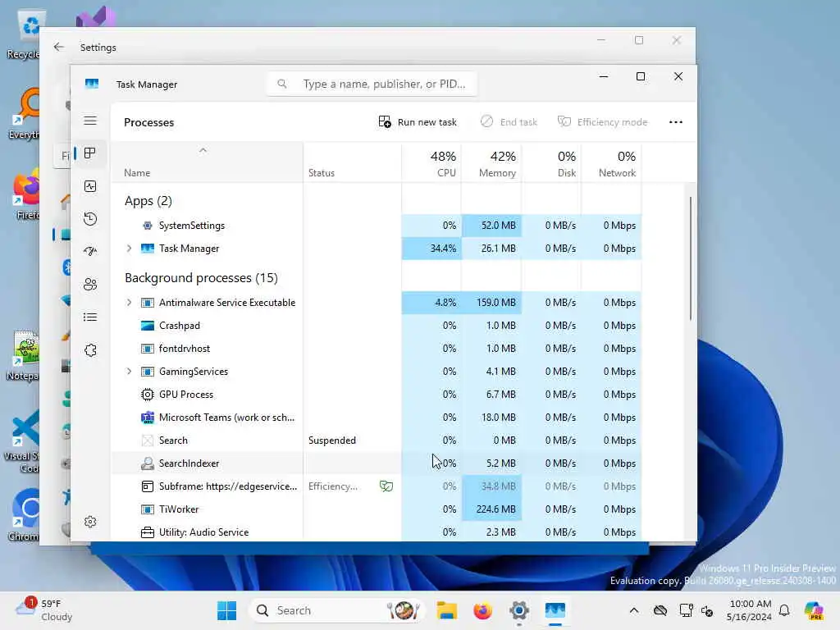Open the Services page icon in sidebar
The height and width of the screenshot is (630, 840).
[x=90, y=350]
